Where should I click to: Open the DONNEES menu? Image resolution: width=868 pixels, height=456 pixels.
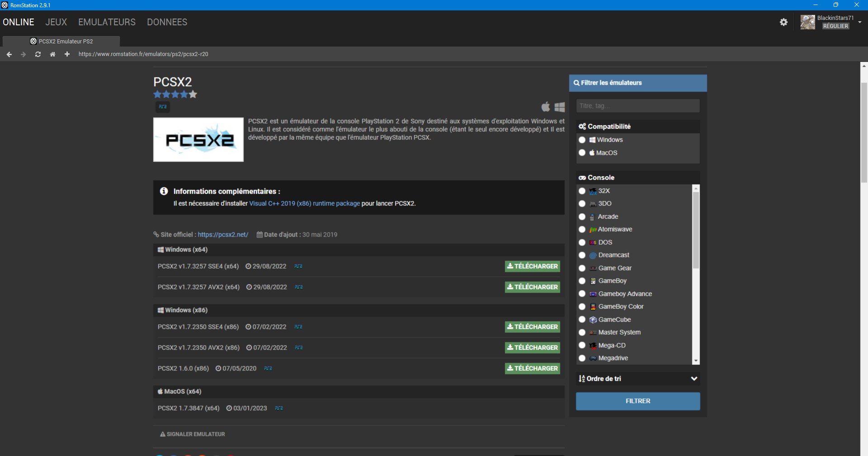[167, 22]
